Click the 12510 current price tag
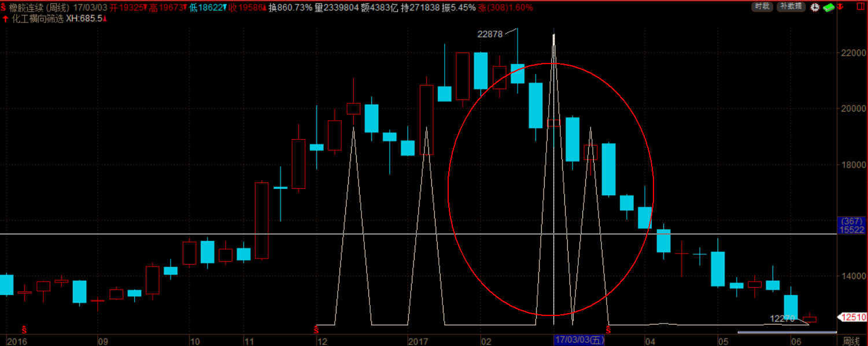The height and width of the screenshot is (346, 868). pyautogui.click(x=853, y=317)
